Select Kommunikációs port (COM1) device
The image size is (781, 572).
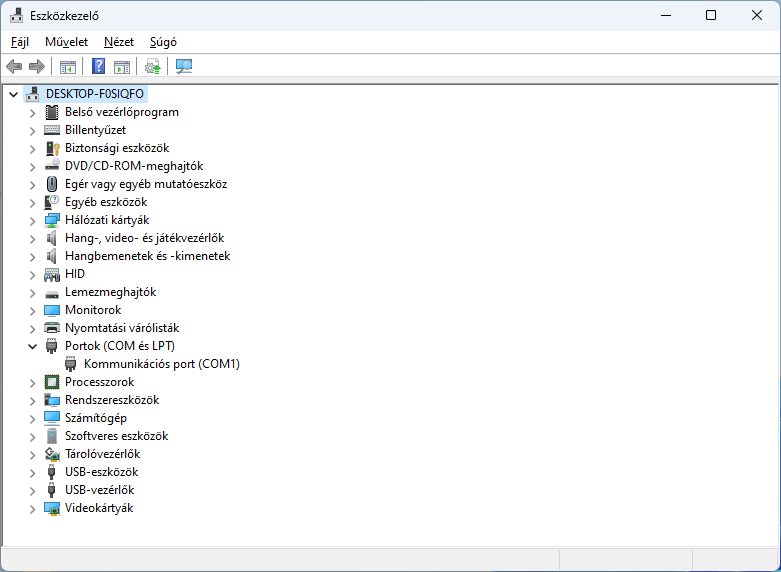click(161, 364)
